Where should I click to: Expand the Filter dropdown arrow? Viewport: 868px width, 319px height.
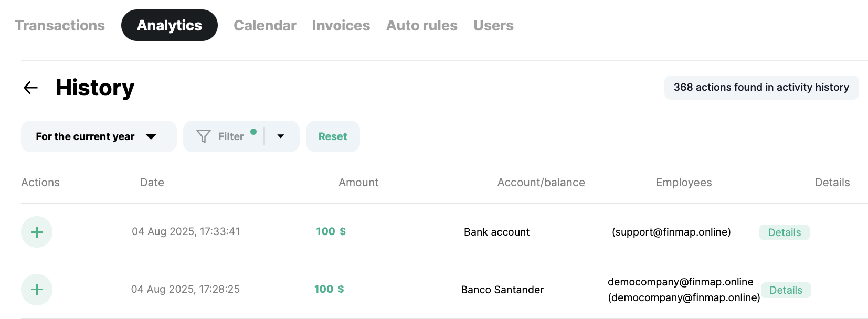pyautogui.click(x=281, y=136)
